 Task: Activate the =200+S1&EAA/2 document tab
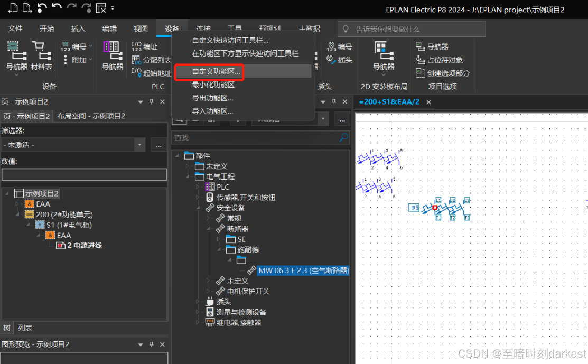point(389,101)
